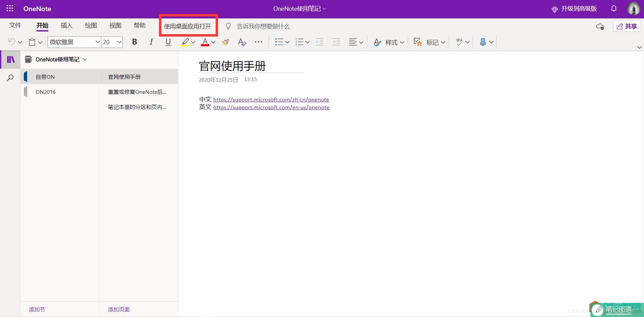Image resolution: width=644 pixels, height=317 pixels.
Task: Switch to the 开始 tab
Action: point(43,25)
